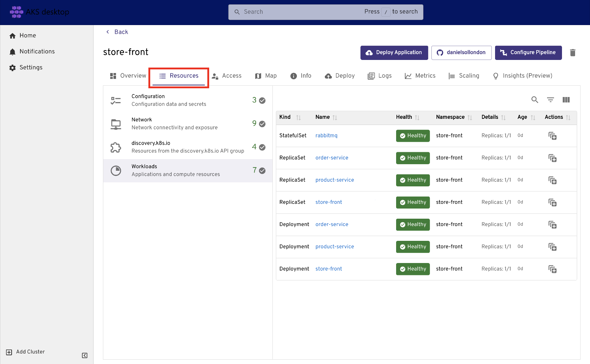This screenshot has height=364, width=590.
Task: Click action icon for store-front Deployment row
Action: point(553,269)
